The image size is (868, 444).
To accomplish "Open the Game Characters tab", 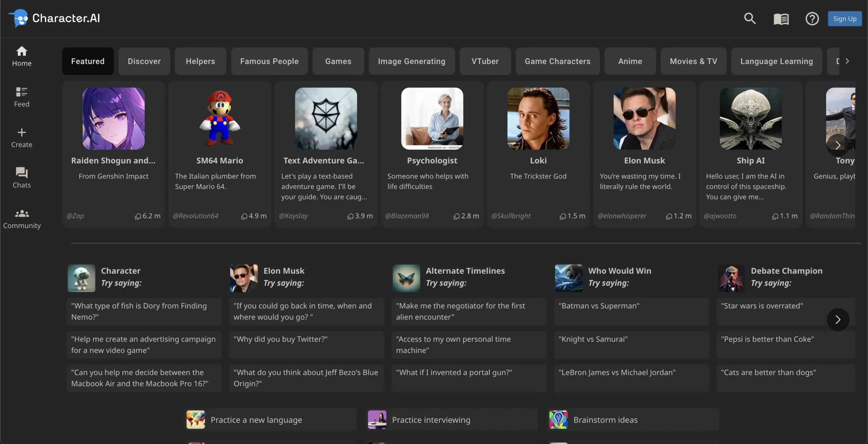I will pyautogui.click(x=557, y=61).
